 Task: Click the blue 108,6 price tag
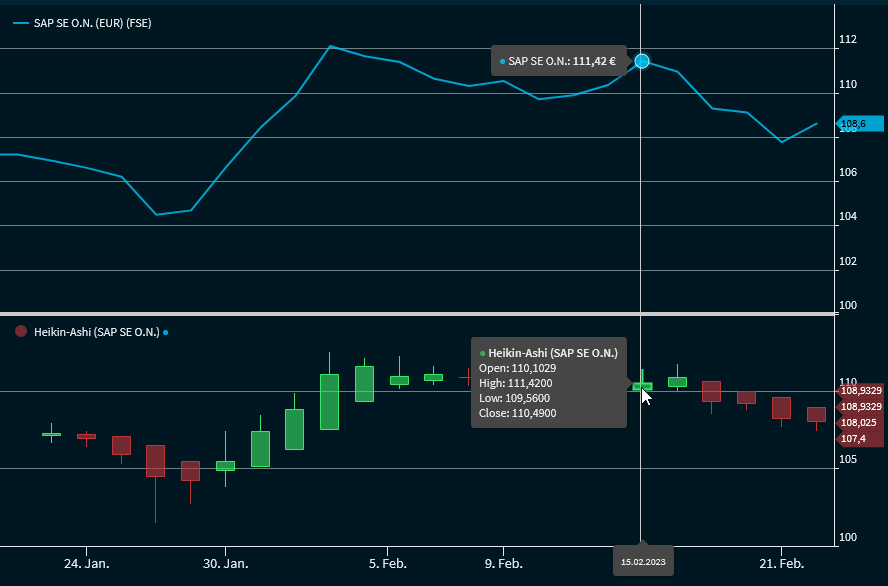pyautogui.click(x=860, y=125)
